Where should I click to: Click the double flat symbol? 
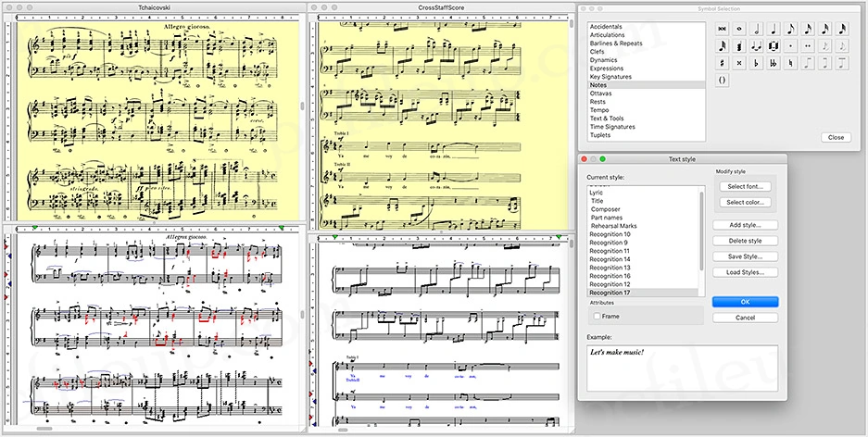tap(774, 63)
